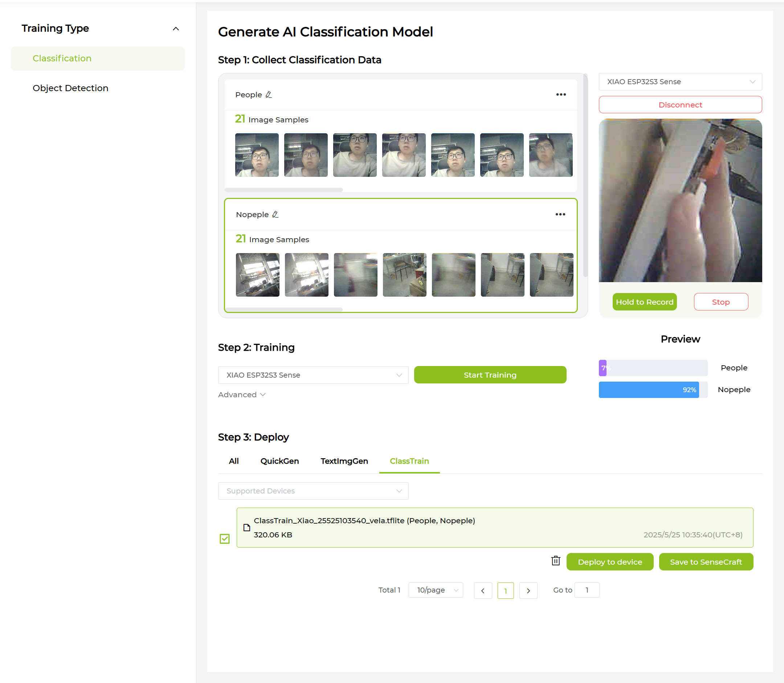Open the second Nopeple image sample
Screen dimensions: 784x683
coord(307,275)
